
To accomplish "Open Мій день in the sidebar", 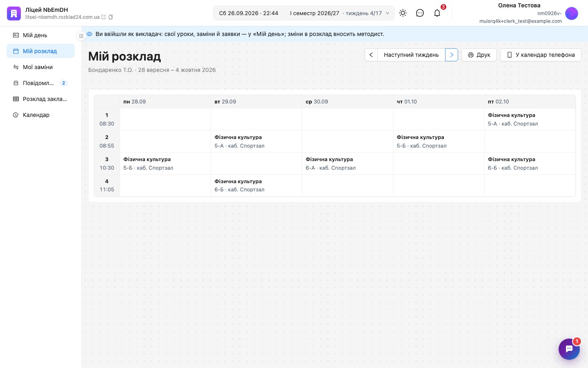I will [x=41, y=35].
